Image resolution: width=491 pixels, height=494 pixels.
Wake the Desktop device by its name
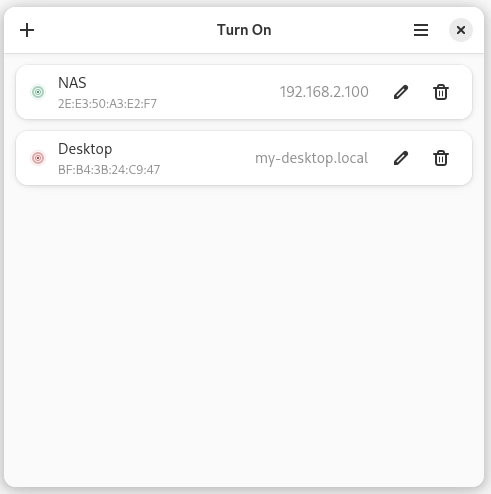coord(85,149)
